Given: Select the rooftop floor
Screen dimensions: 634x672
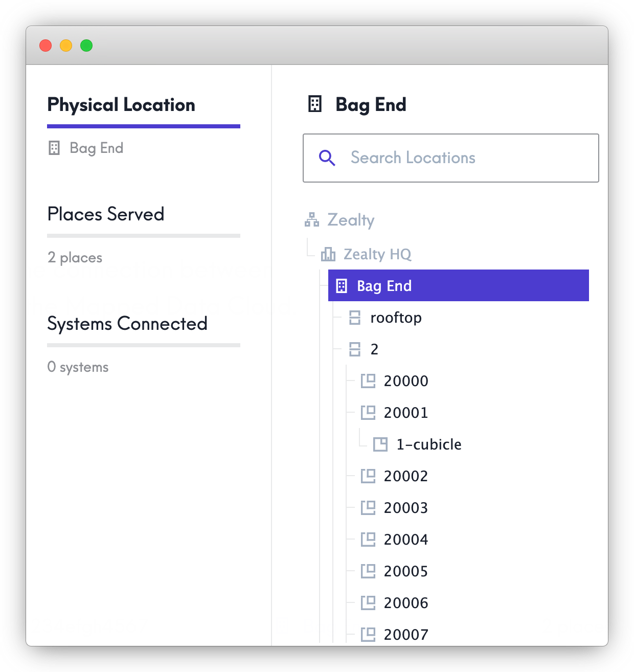Looking at the screenshot, I should (x=396, y=318).
